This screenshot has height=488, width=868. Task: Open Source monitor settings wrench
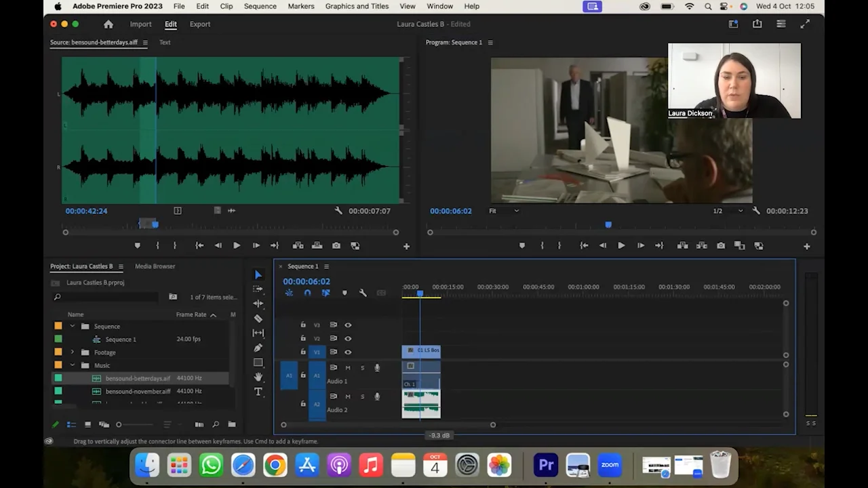[x=338, y=211]
